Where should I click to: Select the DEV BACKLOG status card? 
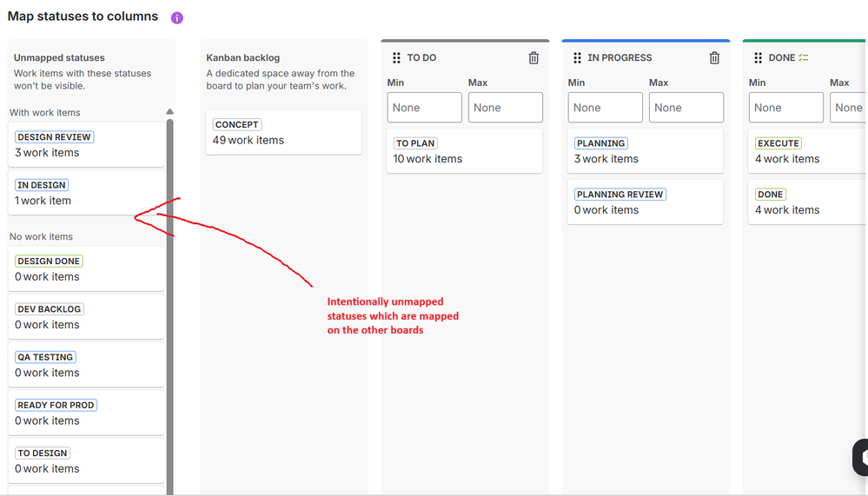point(86,317)
